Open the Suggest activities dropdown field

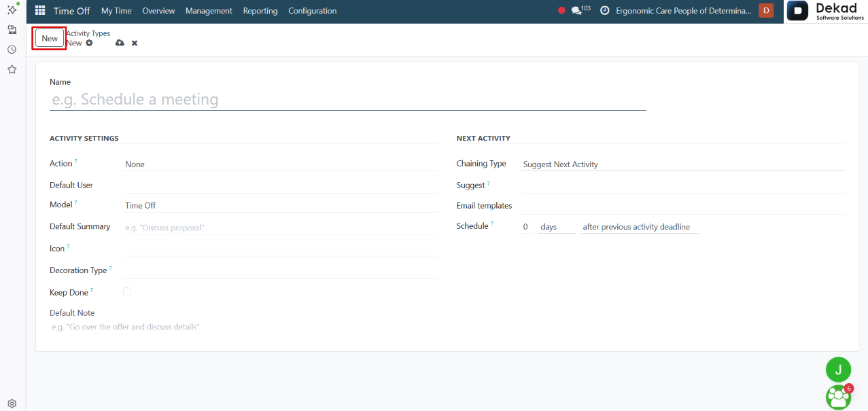pyautogui.click(x=683, y=185)
